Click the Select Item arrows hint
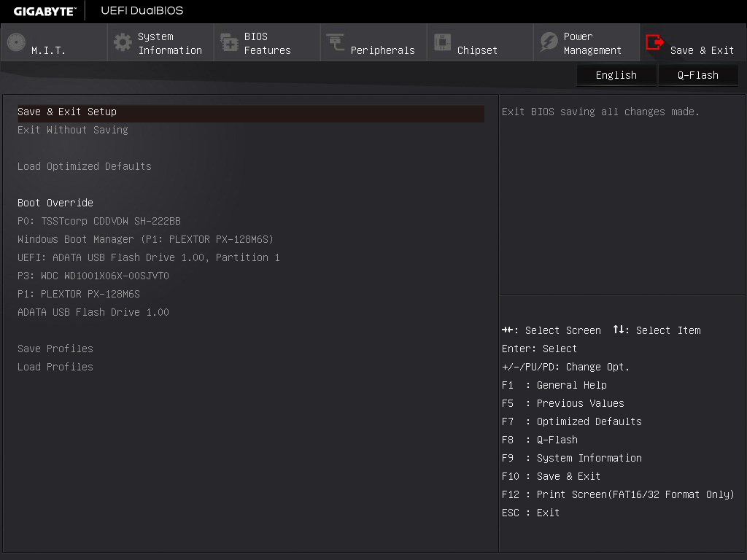 657,330
